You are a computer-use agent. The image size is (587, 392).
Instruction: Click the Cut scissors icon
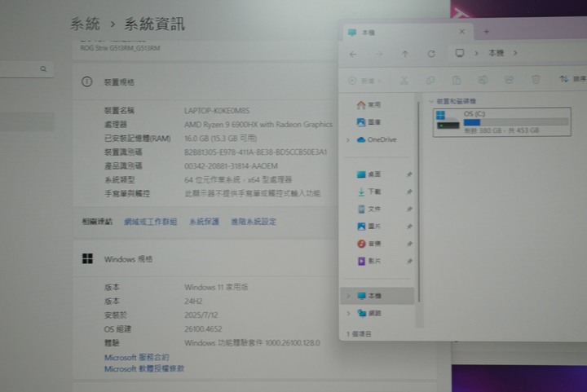pyautogui.click(x=404, y=80)
